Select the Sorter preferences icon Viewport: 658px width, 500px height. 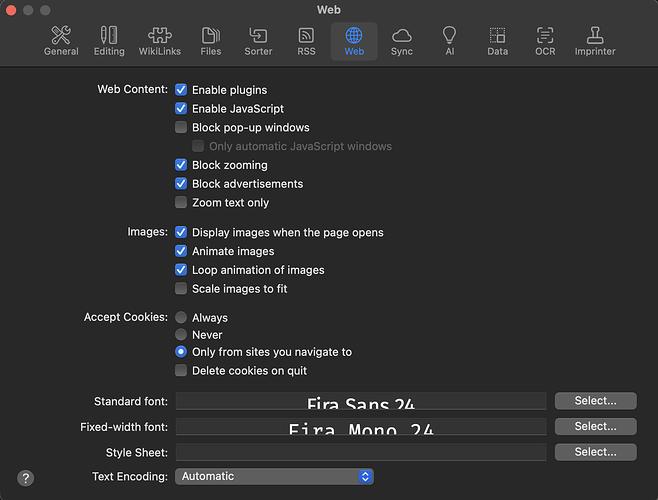click(258, 41)
